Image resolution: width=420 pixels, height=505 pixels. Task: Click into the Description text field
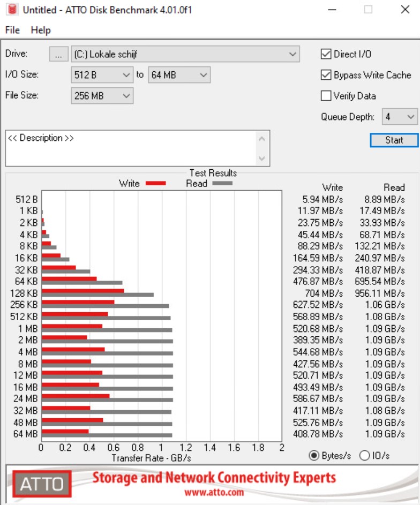[130, 148]
